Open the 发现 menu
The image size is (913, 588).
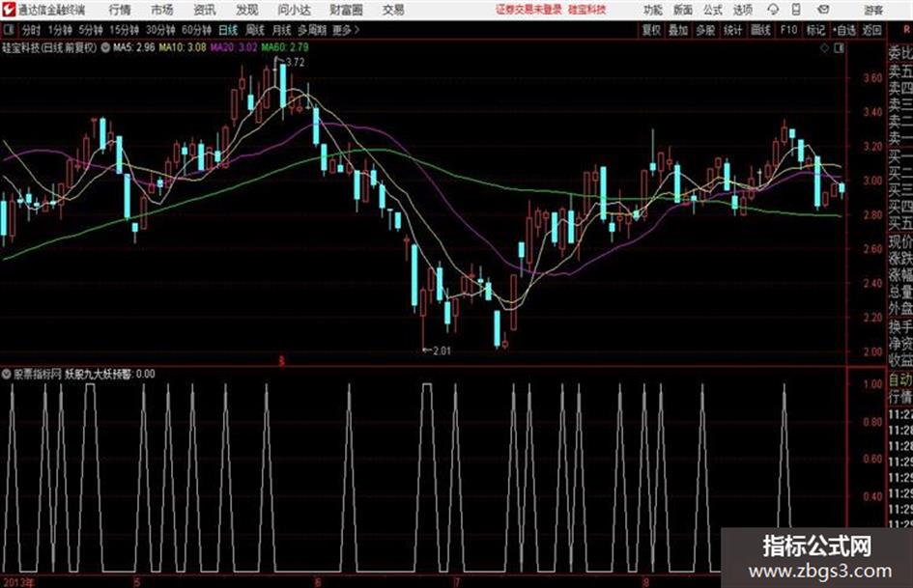247,10
